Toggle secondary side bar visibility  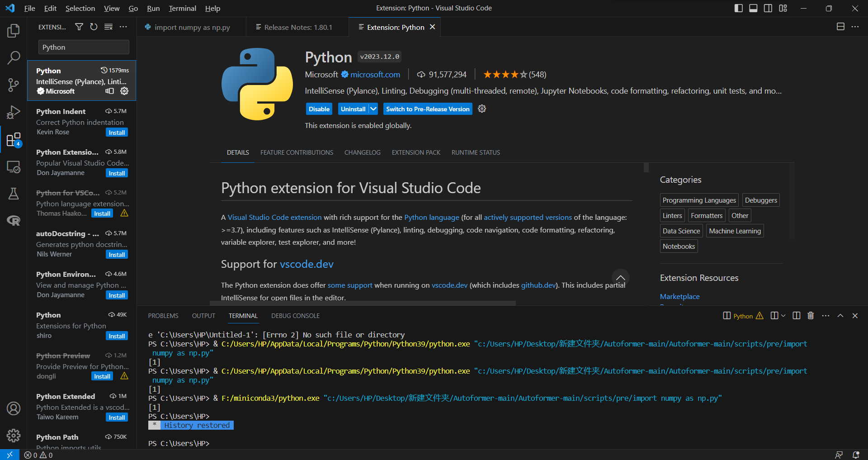click(x=768, y=8)
